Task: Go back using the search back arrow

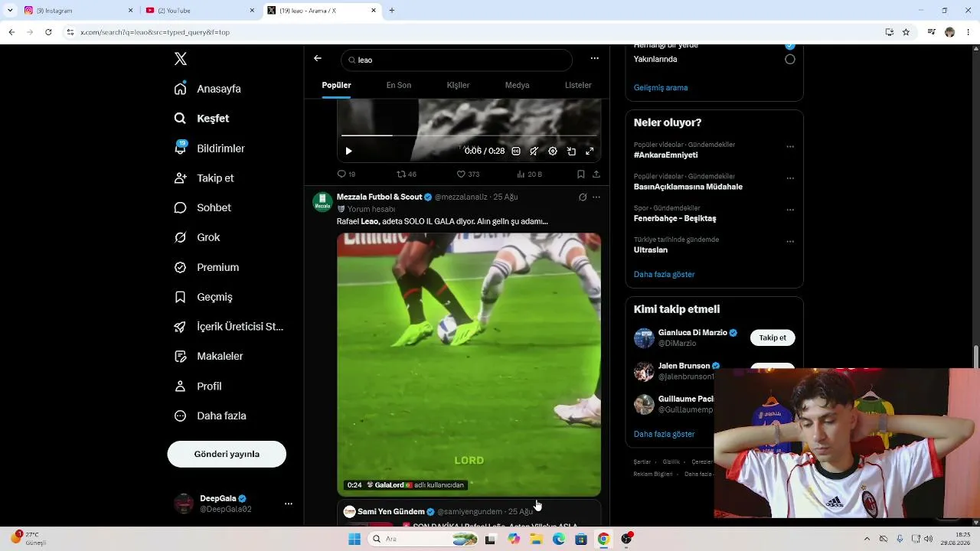Action: [318, 59]
